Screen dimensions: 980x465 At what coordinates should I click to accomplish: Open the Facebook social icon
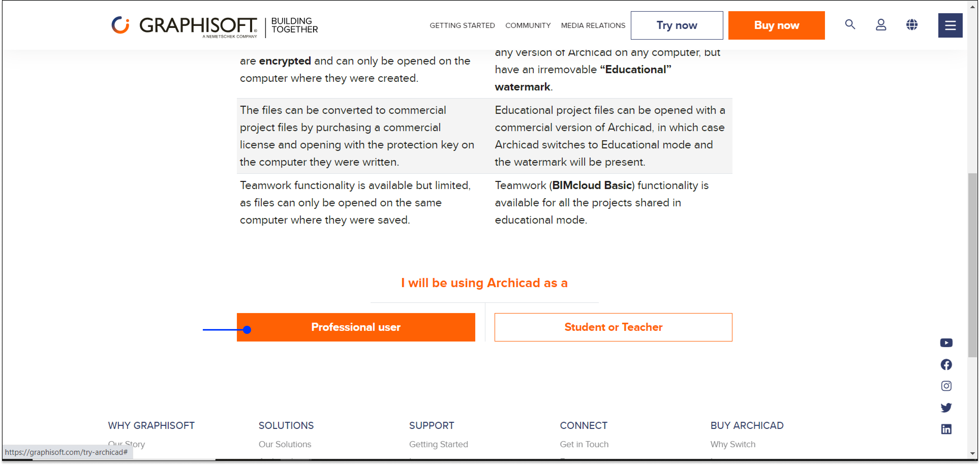[946, 365]
